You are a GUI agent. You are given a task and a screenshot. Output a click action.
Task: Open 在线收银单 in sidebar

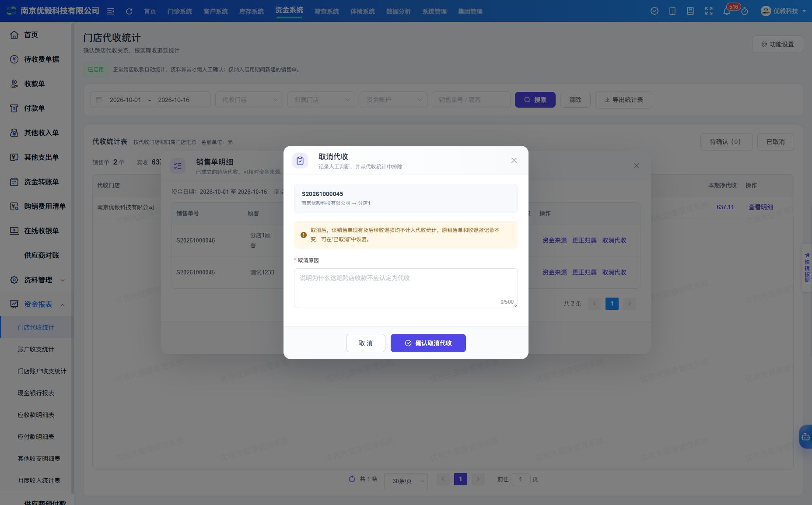tap(36, 231)
